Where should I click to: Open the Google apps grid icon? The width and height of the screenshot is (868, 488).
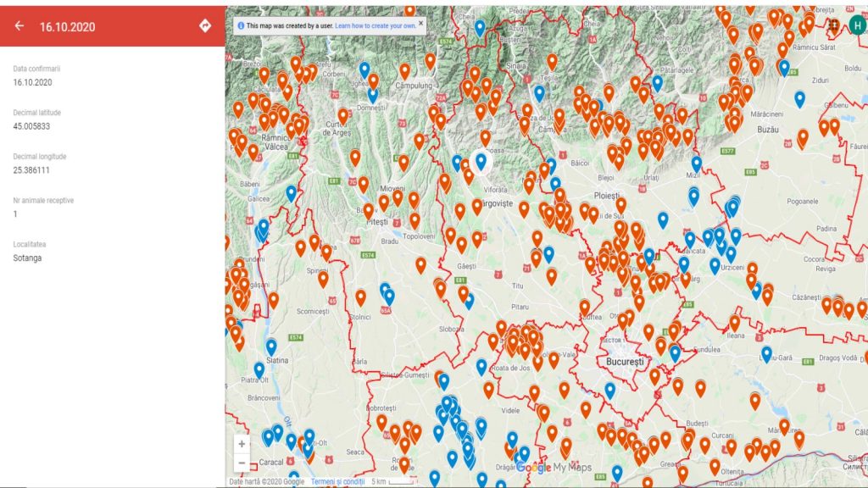click(x=833, y=25)
